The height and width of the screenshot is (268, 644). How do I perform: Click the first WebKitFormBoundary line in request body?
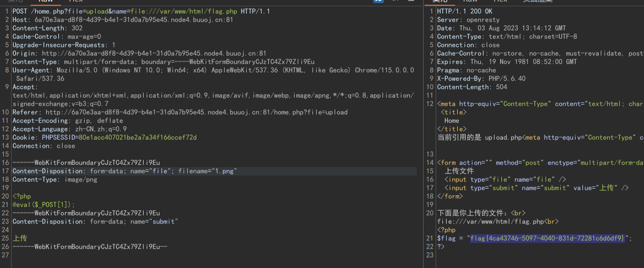point(86,162)
